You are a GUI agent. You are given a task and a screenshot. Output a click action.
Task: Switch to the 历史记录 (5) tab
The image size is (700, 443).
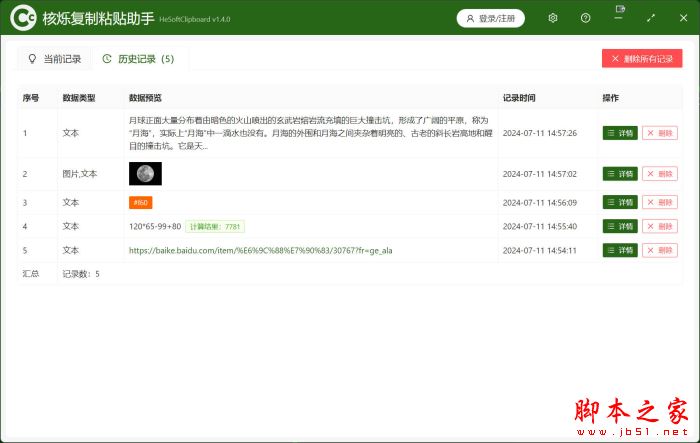(x=138, y=59)
